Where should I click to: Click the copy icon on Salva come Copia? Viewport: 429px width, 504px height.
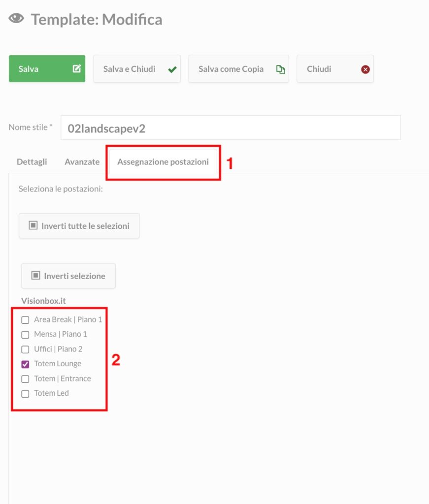pyautogui.click(x=280, y=69)
